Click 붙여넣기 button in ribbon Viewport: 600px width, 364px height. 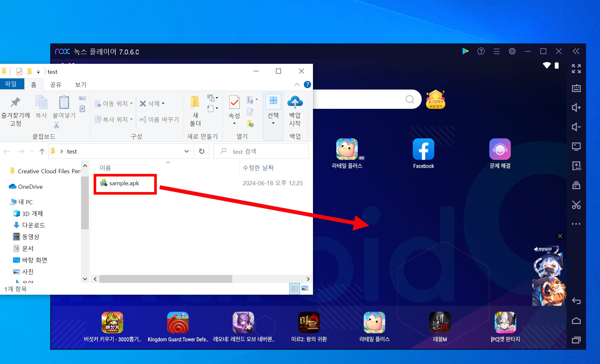pyautogui.click(x=64, y=107)
